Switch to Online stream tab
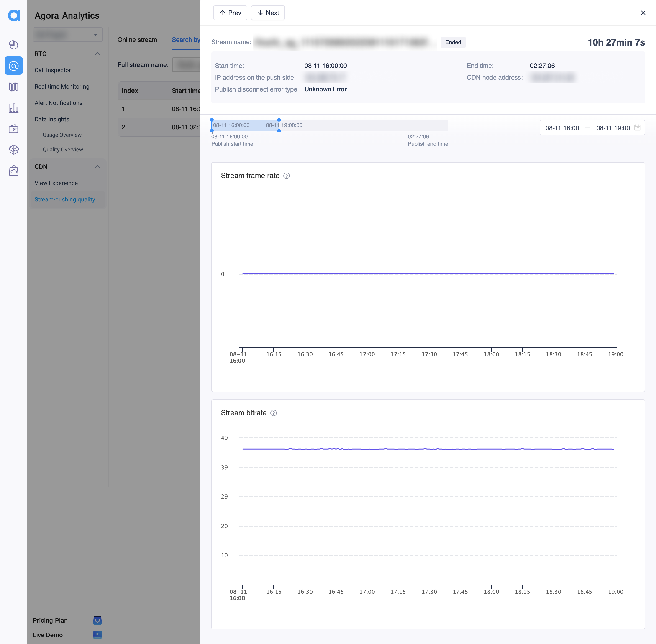 [x=137, y=40]
